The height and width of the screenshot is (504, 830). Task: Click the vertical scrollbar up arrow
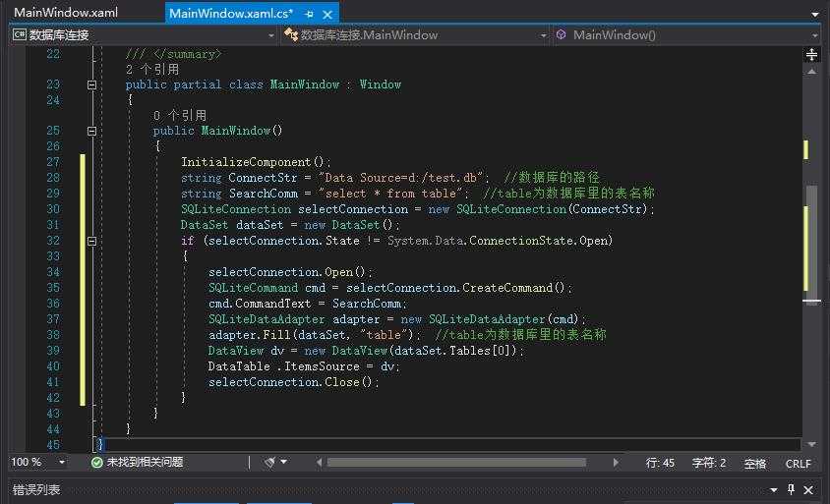[811, 72]
